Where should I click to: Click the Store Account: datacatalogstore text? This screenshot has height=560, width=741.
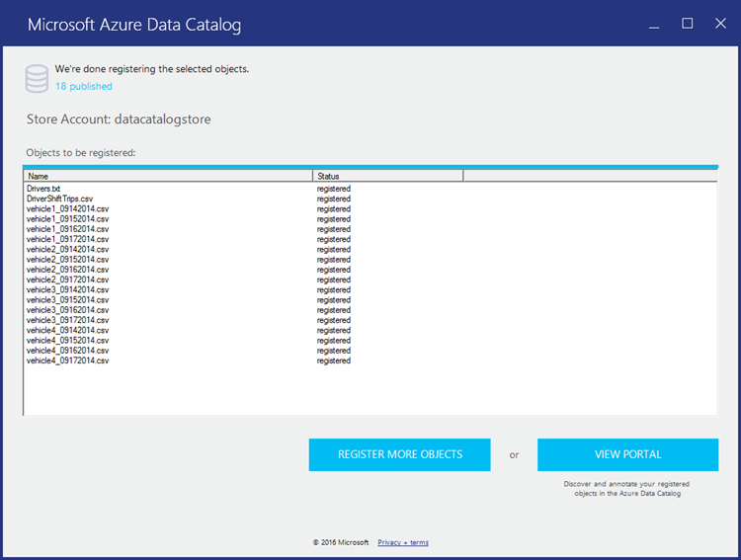click(x=119, y=120)
